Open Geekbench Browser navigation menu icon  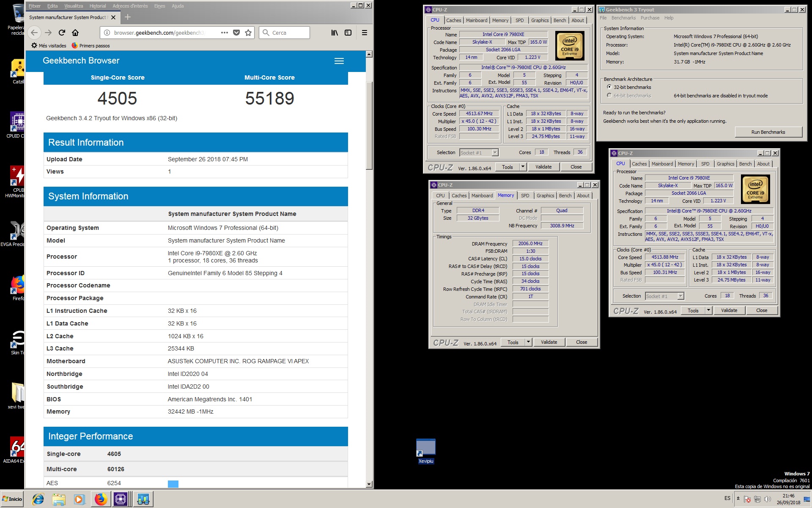(339, 61)
